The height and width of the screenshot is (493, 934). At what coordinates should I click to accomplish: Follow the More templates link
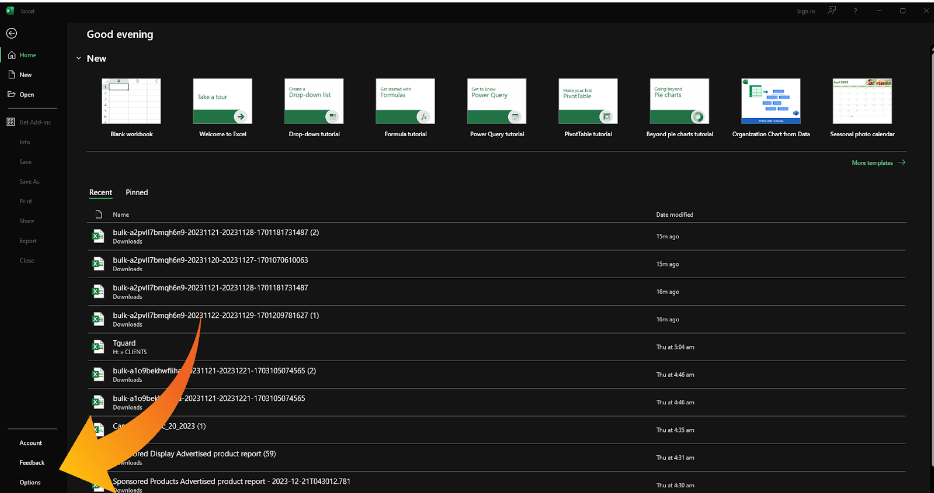coord(878,163)
